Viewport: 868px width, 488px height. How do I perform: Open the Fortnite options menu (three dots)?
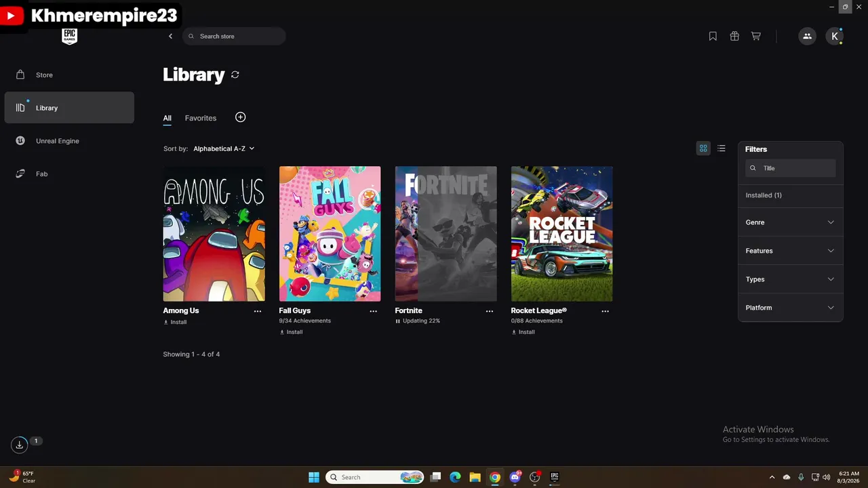pos(490,311)
